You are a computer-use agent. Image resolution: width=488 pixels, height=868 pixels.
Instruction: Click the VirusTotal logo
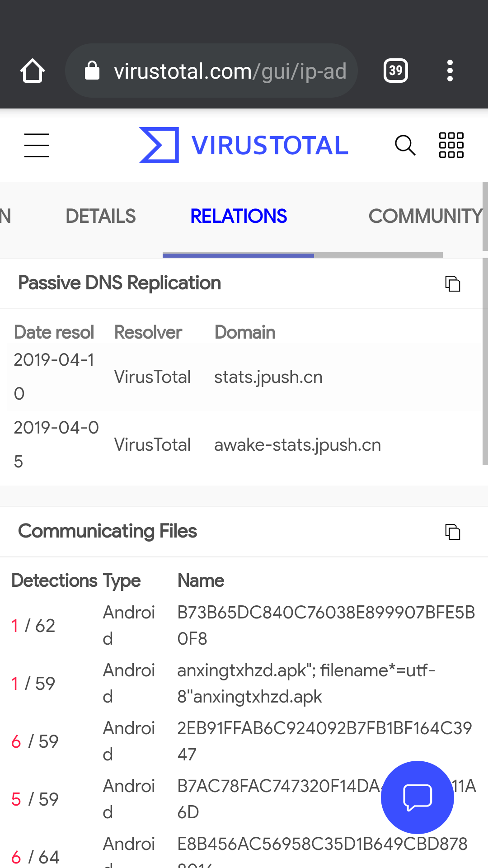pyautogui.click(x=244, y=145)
